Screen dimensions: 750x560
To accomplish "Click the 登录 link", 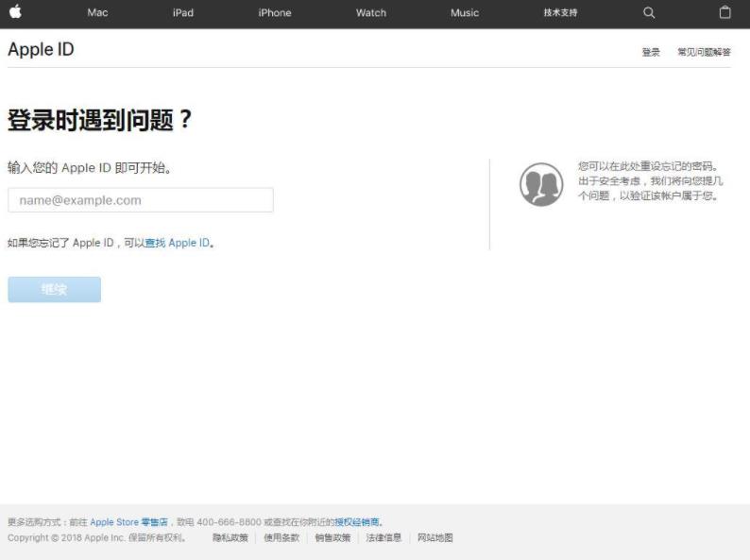I will coord(651,53).
